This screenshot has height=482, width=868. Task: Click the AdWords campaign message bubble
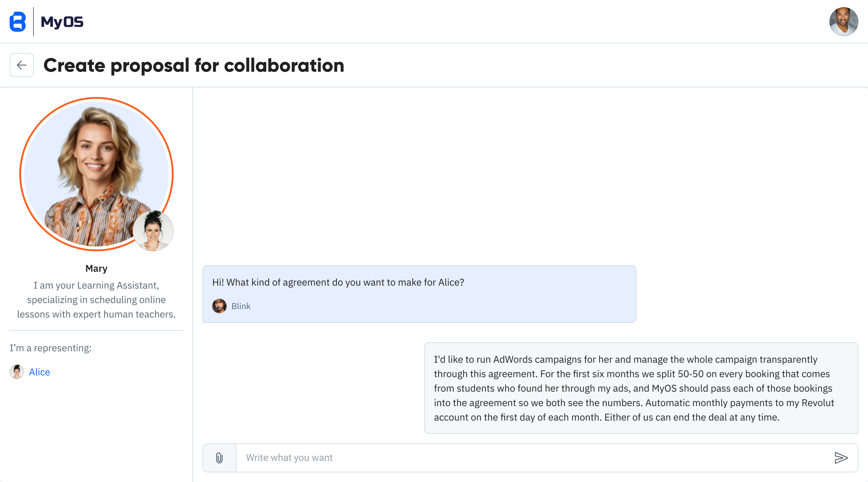tap(641, 388)
